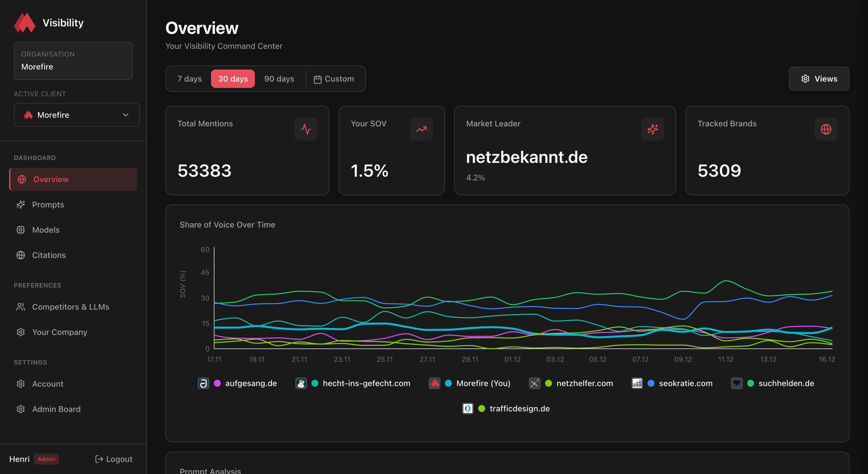Click the Models sidebar icon

click(21, 230)
